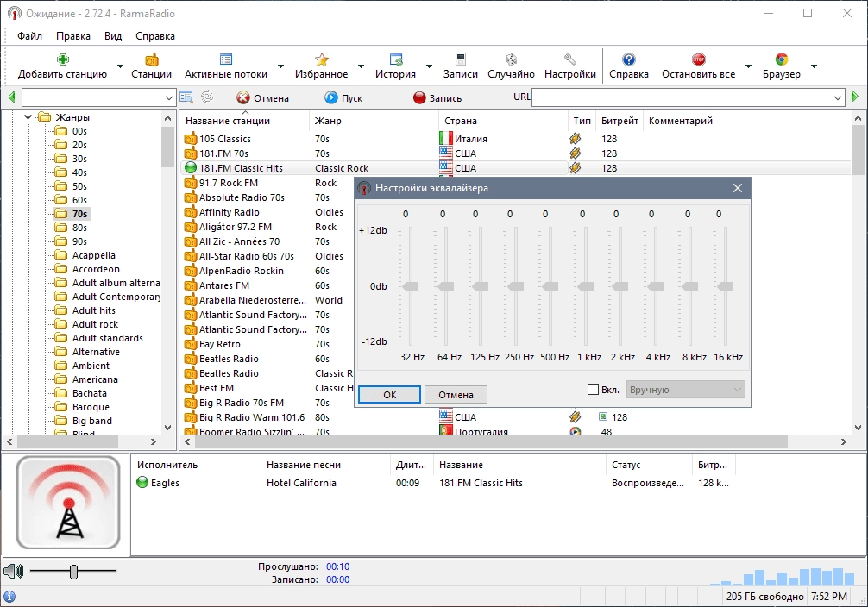Click the volume slider handle
This screenshot has height=607, width=868.
(x=73, y=572)
